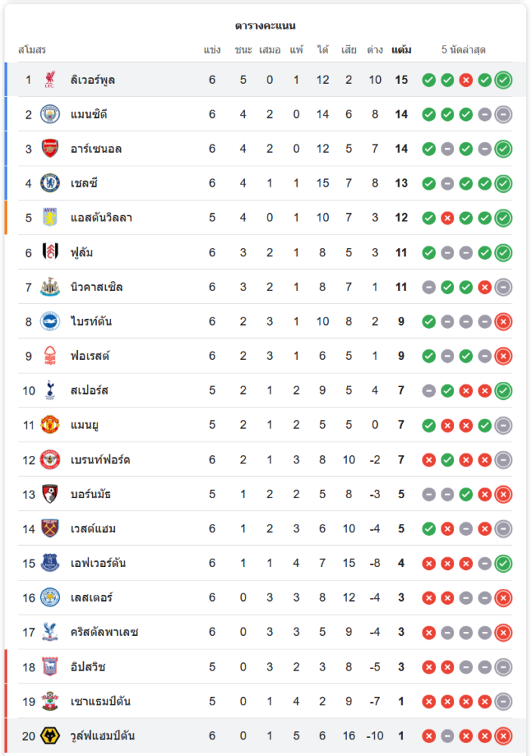Click the Arsenal club crest icon

click(x=50, y=149)
